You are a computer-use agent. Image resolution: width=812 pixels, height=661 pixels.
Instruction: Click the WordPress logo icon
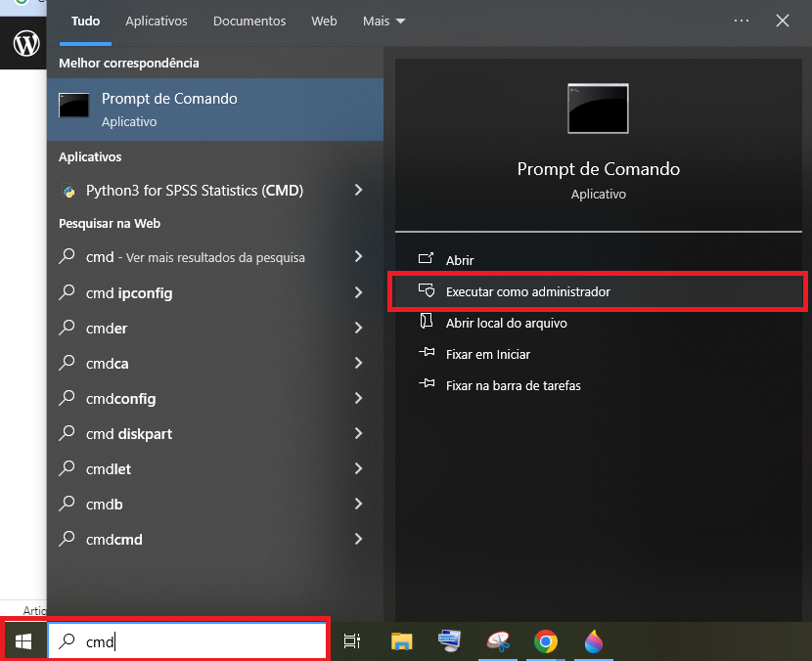click(x=25, y=43)
